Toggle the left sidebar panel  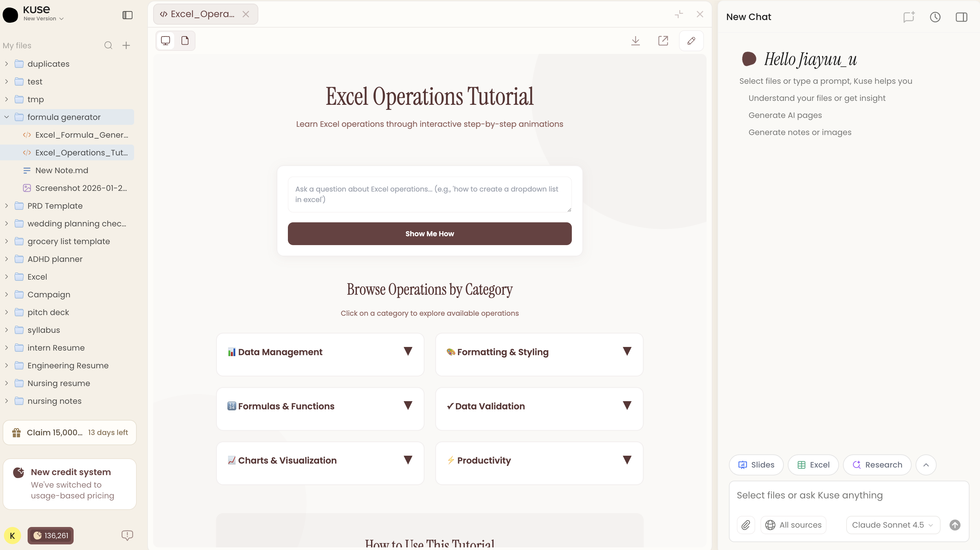[128, 15]
